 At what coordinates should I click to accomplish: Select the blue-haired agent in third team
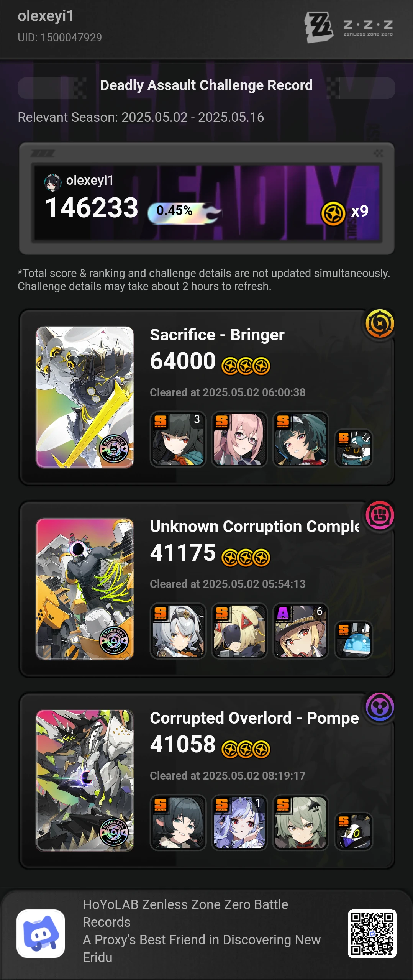point(239,822)
